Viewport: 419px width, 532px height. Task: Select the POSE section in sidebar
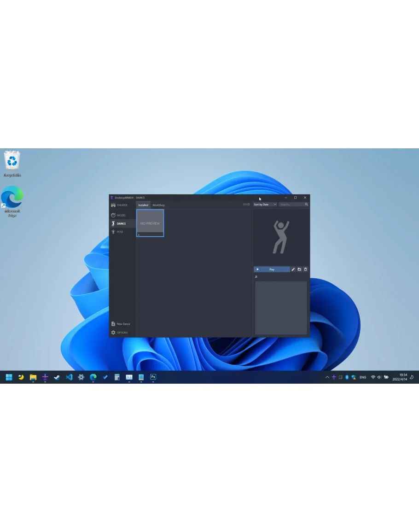coord(117,232)
